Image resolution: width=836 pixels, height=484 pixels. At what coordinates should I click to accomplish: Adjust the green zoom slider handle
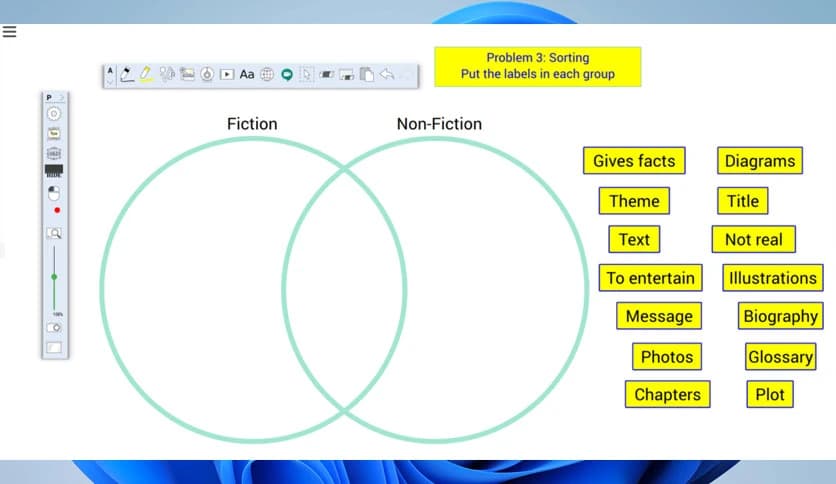click(x=54, y=277)
